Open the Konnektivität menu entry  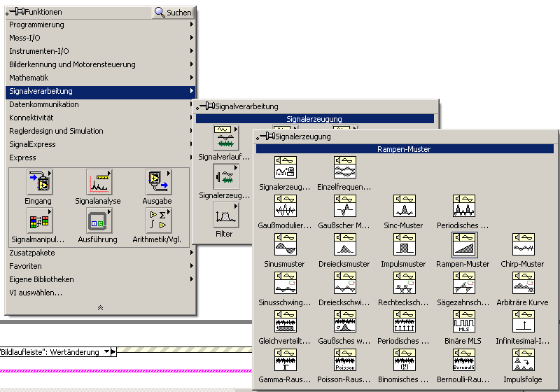tap(100, 118)
